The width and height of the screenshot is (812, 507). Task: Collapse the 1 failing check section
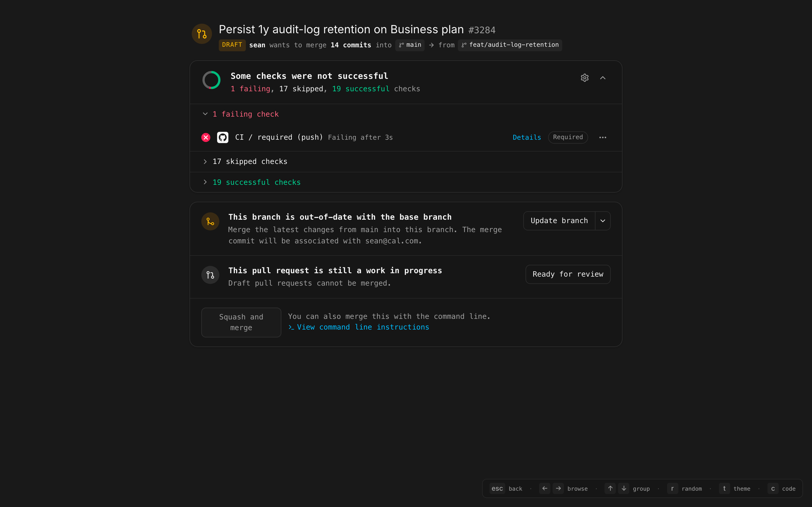tap(205, 114)
